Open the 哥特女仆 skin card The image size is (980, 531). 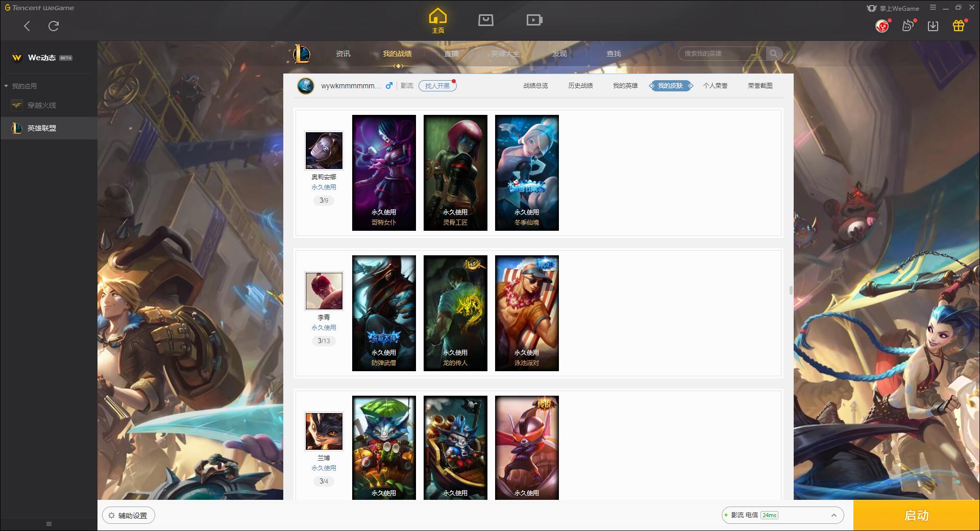(384, 173)
